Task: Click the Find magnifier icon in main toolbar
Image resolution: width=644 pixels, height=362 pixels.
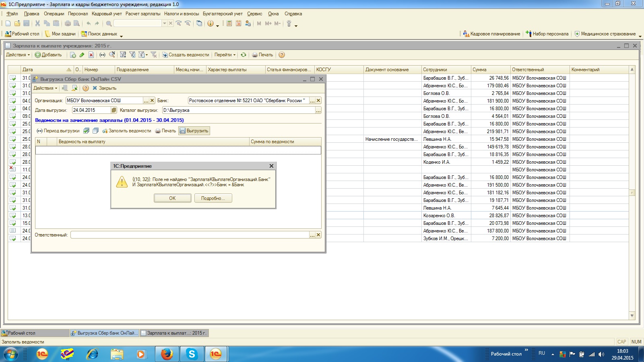Action: 109,23
